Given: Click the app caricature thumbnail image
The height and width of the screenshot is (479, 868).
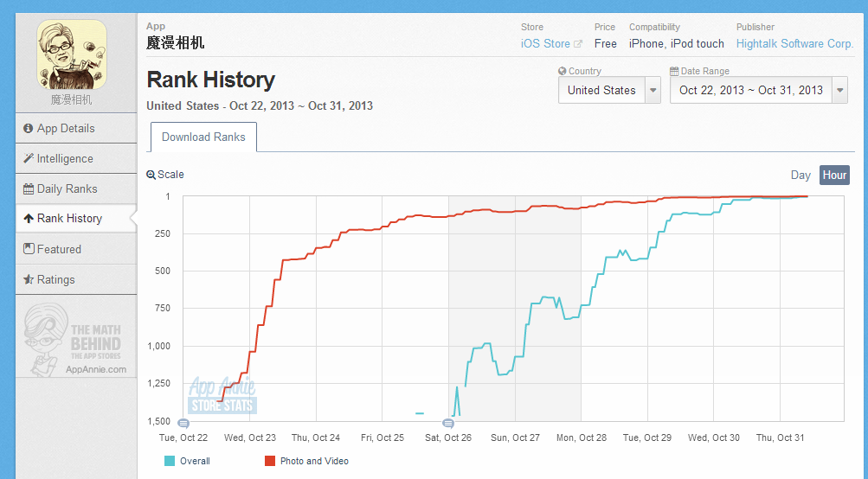Looking at the screenshot, I should tap(72, 54).
